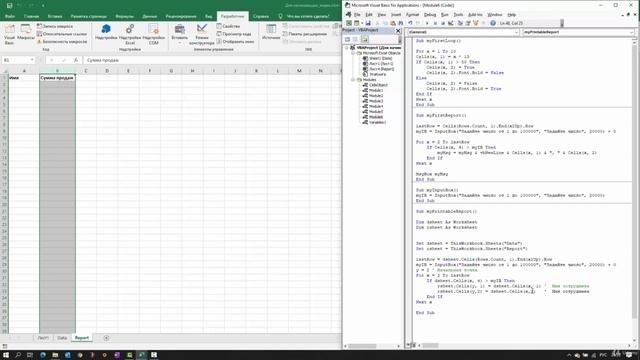The height and width of the screenshot is (360, 640).
Task: Toggle relative references (Относительные ссылки)
Action: point(62,34)
